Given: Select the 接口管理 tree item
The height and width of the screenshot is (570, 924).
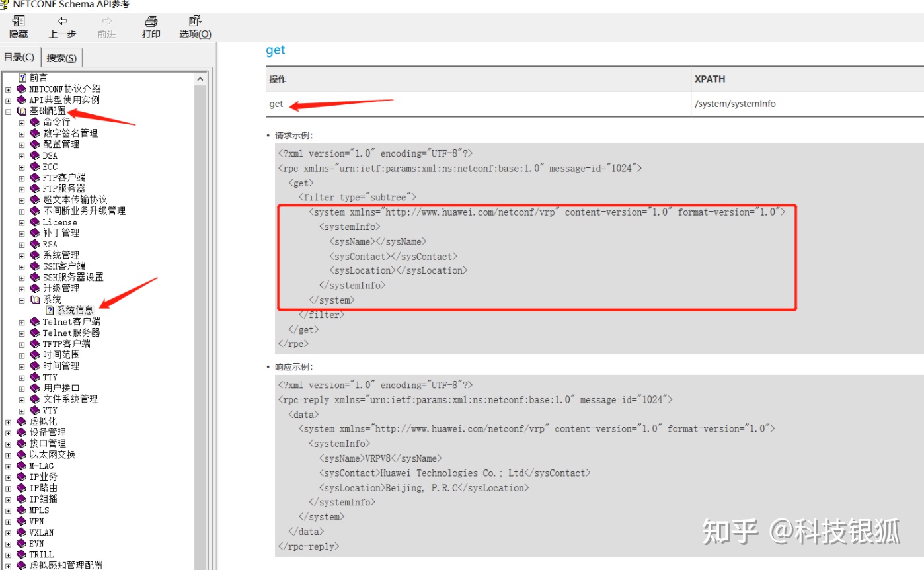Looking at the screenshot, I should [48, 444].
